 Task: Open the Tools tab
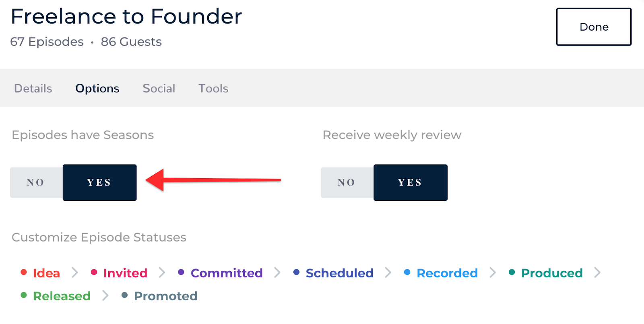[x=213, y=89]
